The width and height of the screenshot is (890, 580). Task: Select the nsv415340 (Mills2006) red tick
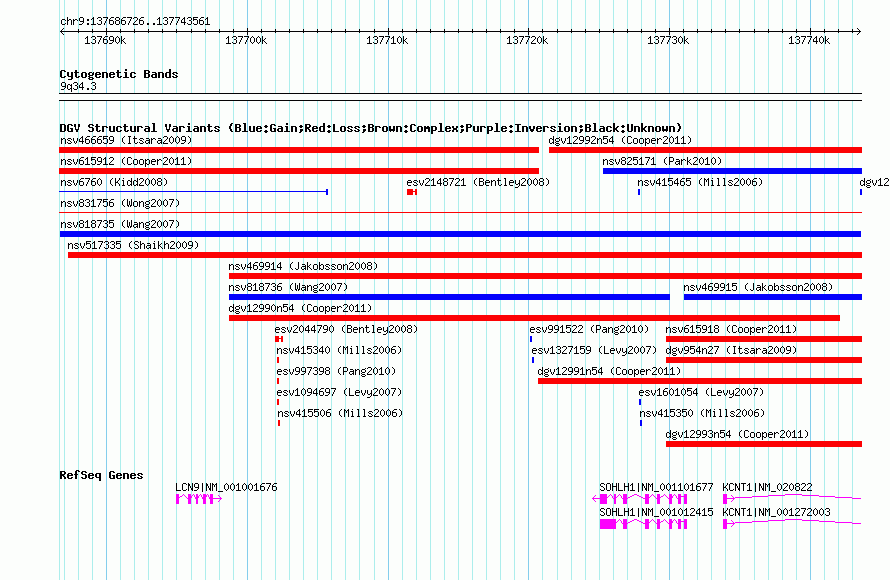click(x=278, y=360)
